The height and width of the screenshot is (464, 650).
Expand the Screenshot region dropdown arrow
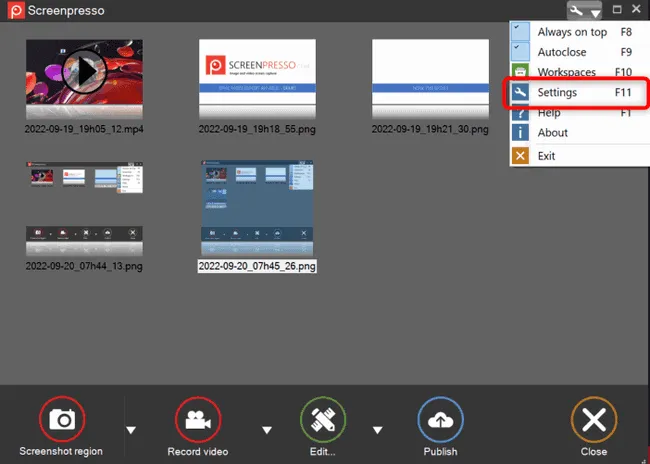coord(132,430)
